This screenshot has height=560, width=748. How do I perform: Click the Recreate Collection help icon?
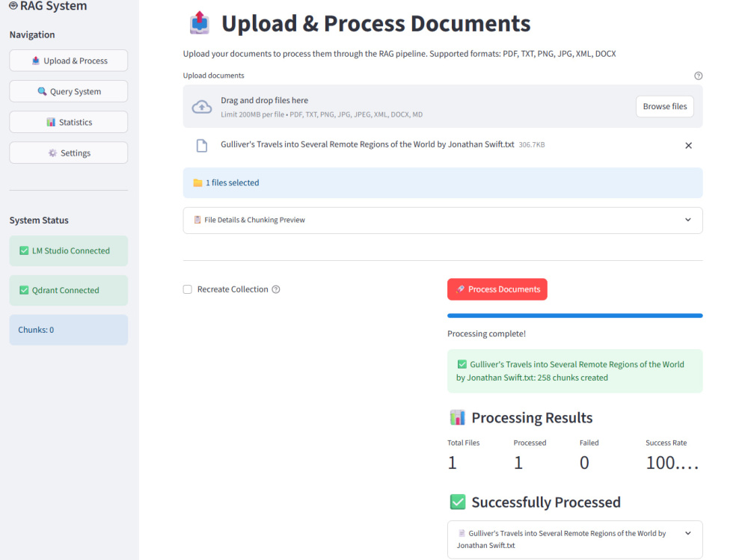(x=276, y=289)
